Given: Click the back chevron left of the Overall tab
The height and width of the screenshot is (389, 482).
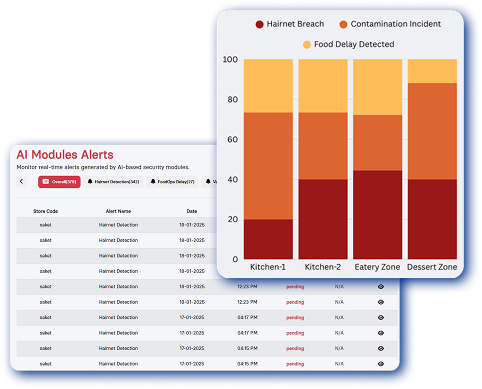Looking at the screenshot, I should tap(22, 182).
